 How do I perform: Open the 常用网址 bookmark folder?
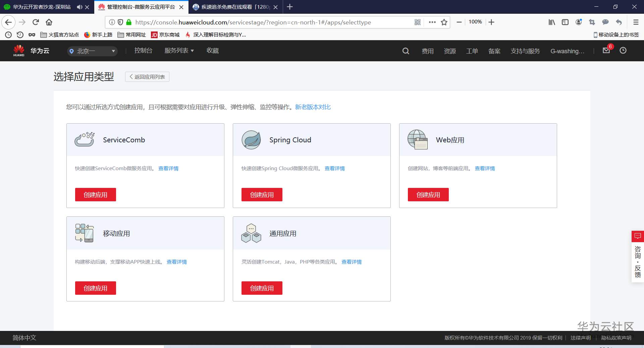[x=132, y=35]
